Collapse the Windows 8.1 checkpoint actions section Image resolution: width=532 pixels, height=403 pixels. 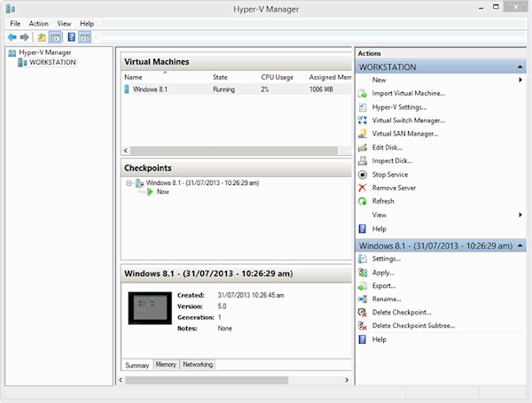click(x=520, y=245)
